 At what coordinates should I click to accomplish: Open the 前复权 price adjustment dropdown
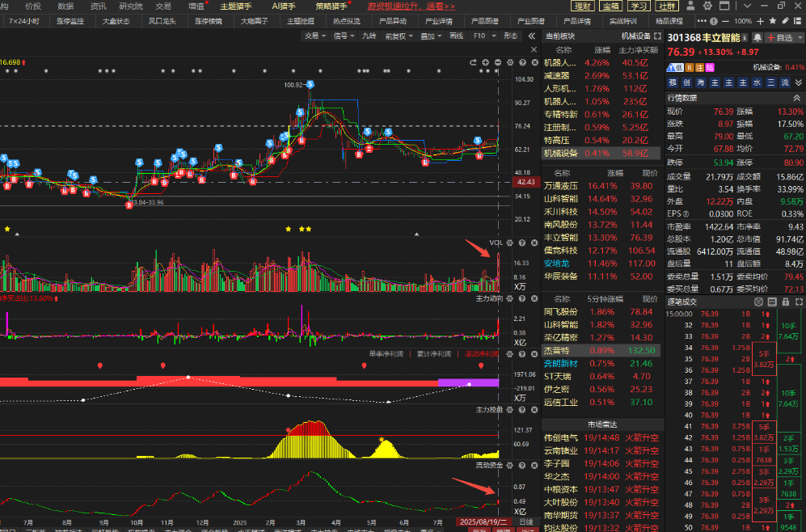point(399,36)
